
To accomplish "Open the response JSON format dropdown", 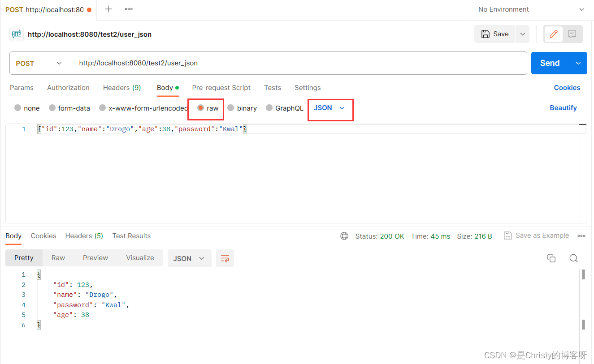I will click(x=189, y=258).
